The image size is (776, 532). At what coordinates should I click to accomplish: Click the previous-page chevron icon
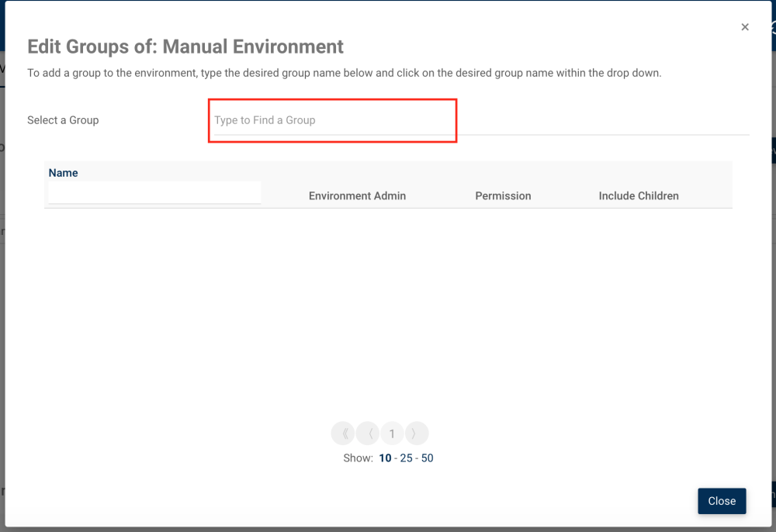click(x=367, y=433)
